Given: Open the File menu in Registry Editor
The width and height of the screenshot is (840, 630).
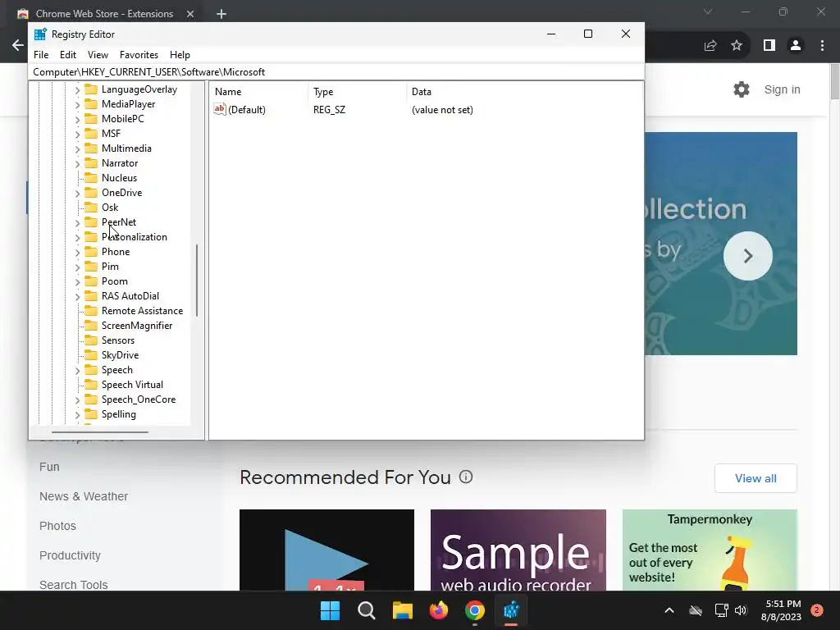Looking at the screenshot, I should click(41, 55).
